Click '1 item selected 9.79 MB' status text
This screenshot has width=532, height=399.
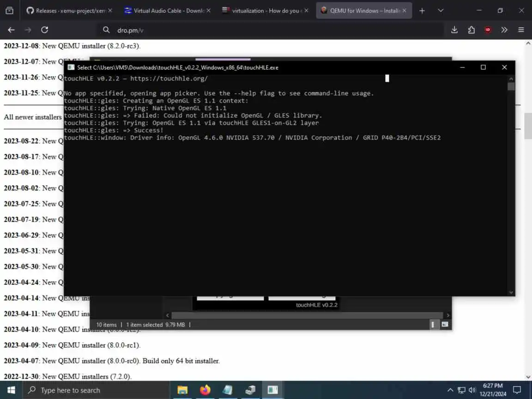point(155,325)
